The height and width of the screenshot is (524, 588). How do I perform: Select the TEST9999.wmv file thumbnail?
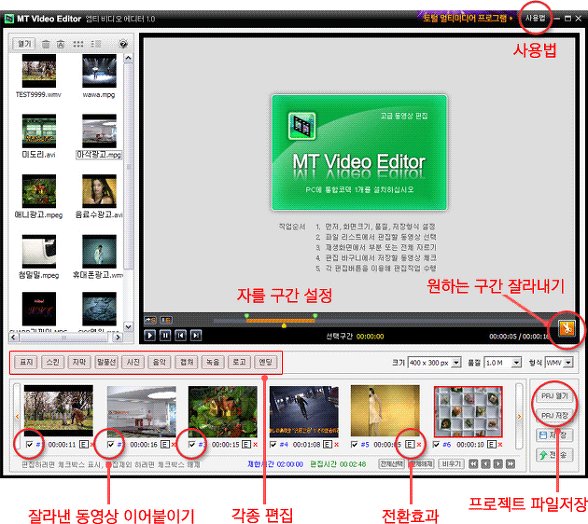(x=39, y=71)
